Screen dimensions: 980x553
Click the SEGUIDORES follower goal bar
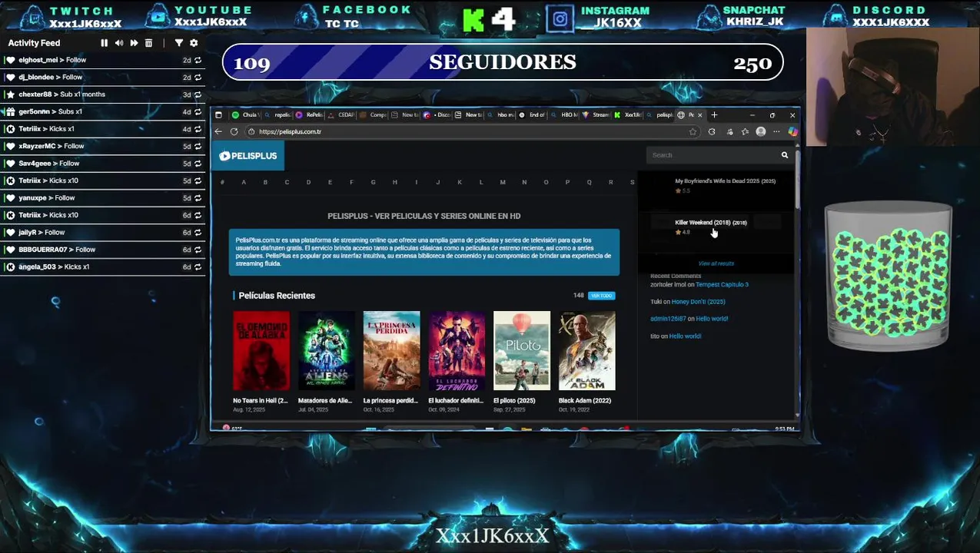point(503,62)
